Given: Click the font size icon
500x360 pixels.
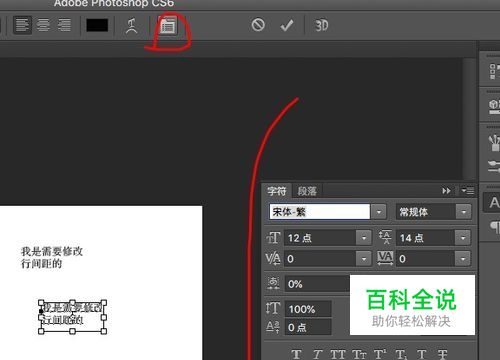Looking at the screenshot, I should (273, 238).
